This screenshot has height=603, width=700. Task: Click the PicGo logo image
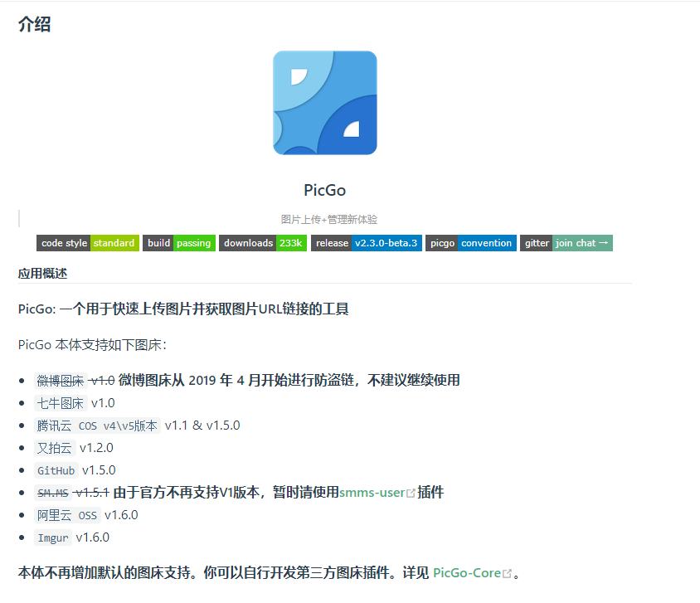[x=325, y=103]
